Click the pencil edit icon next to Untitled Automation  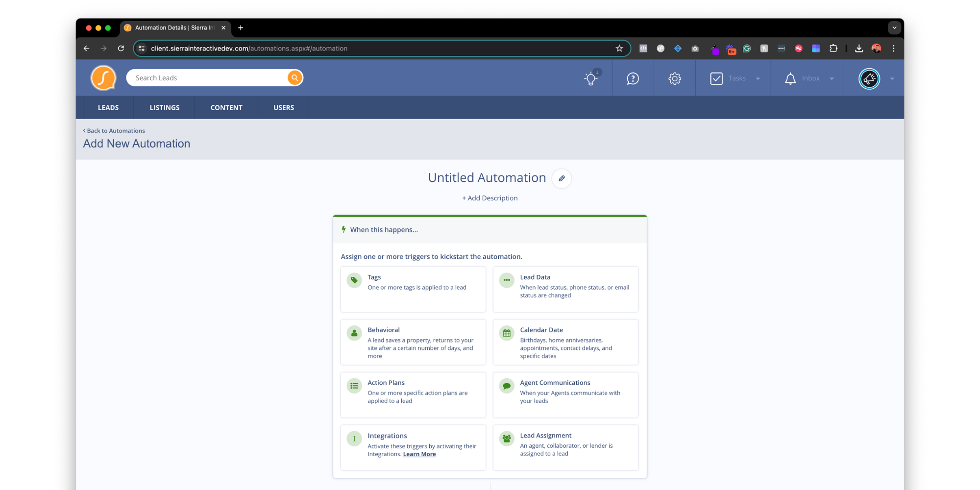[562, 178]
